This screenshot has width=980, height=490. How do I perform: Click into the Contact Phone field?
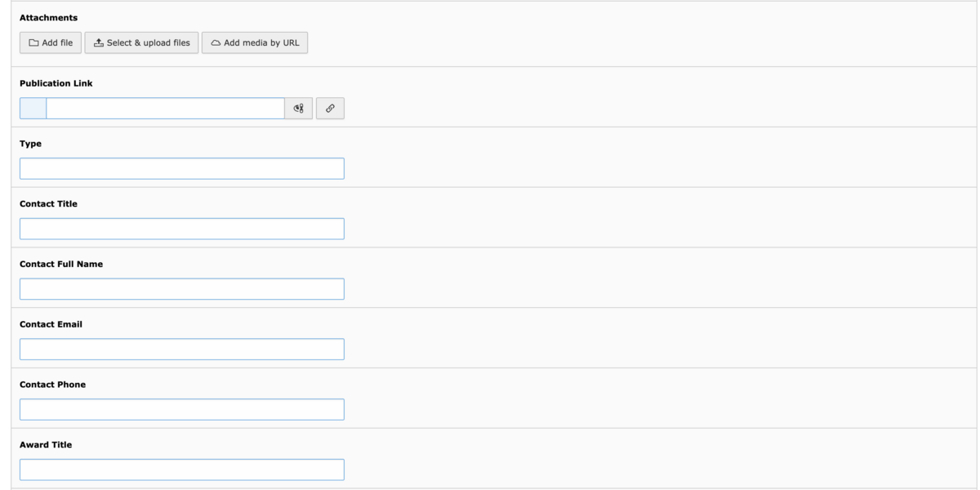[182, 409]
